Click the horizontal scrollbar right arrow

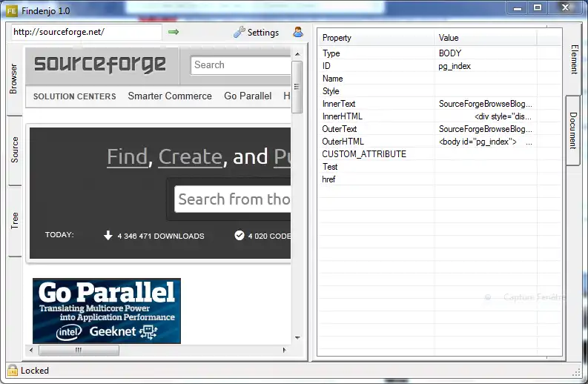pos(284,350)
